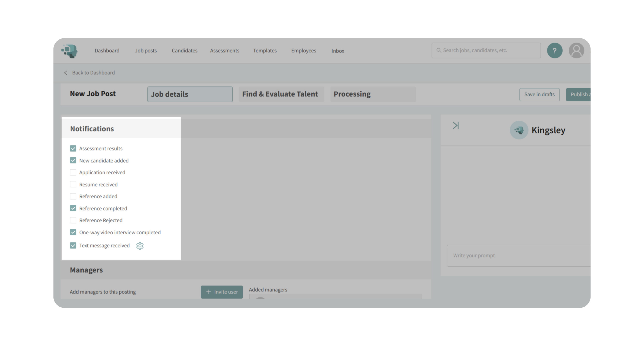The width and height of the screenshot is (644, 346).
Task: Click the Kingsley avatar icon
Action: click(x=519, y=130)
